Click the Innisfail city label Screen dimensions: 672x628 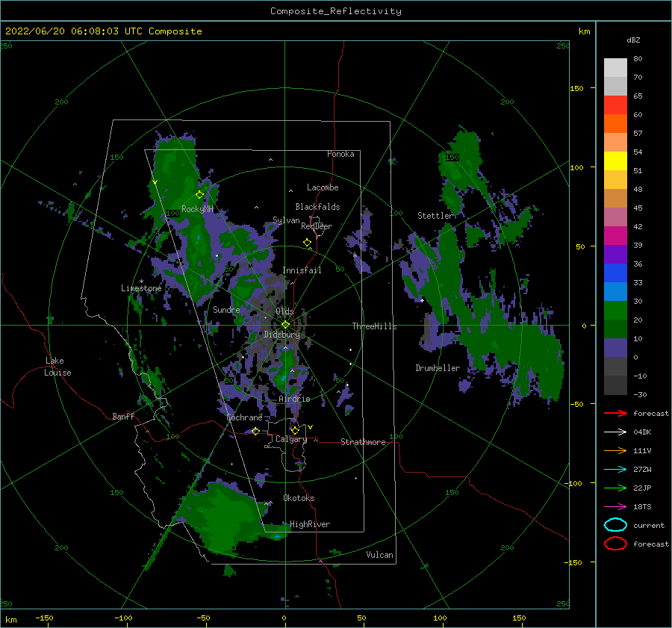point(302,270)
